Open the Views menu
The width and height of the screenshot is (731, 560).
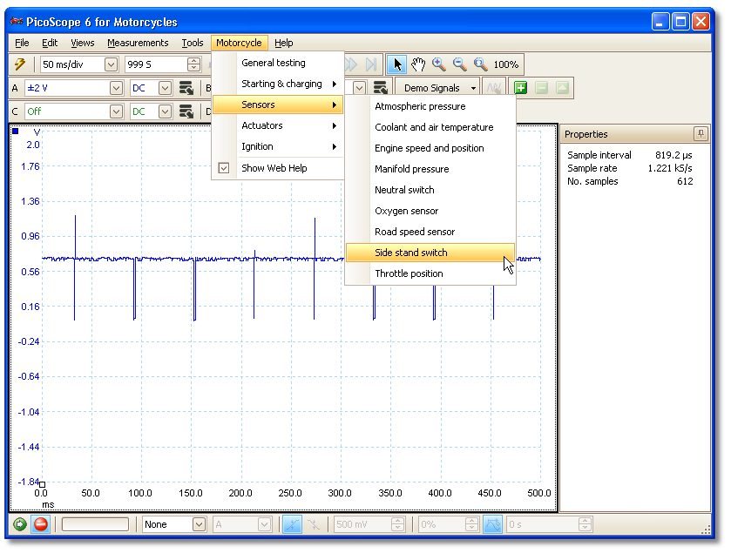83,43
